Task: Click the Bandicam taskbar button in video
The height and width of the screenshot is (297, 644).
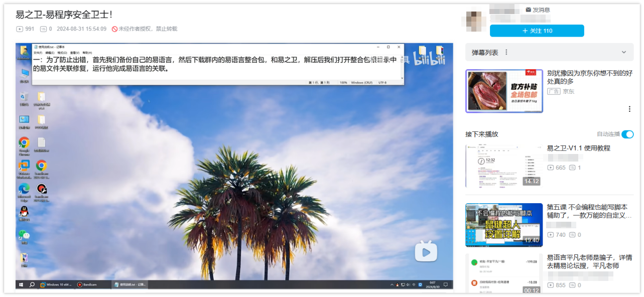Action: pos(87,284)
